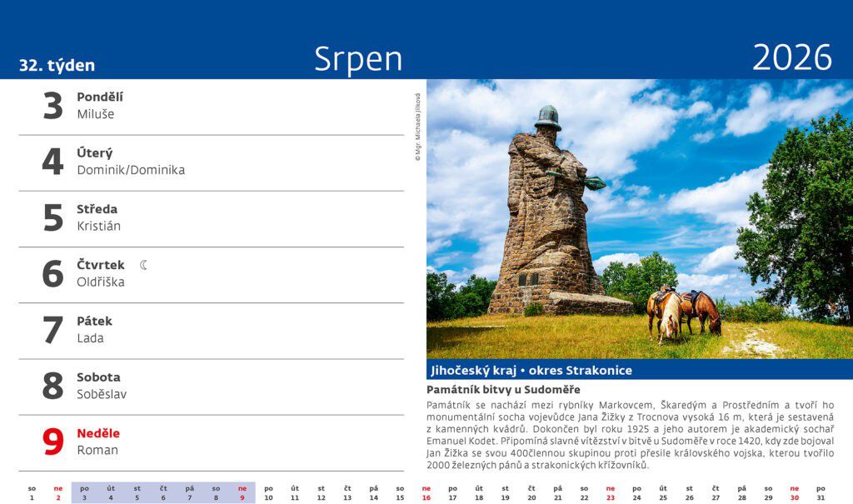Select the large day number 6 for Čtvrtek
Viewport: 853px width, 504px height.
(52, 273)
